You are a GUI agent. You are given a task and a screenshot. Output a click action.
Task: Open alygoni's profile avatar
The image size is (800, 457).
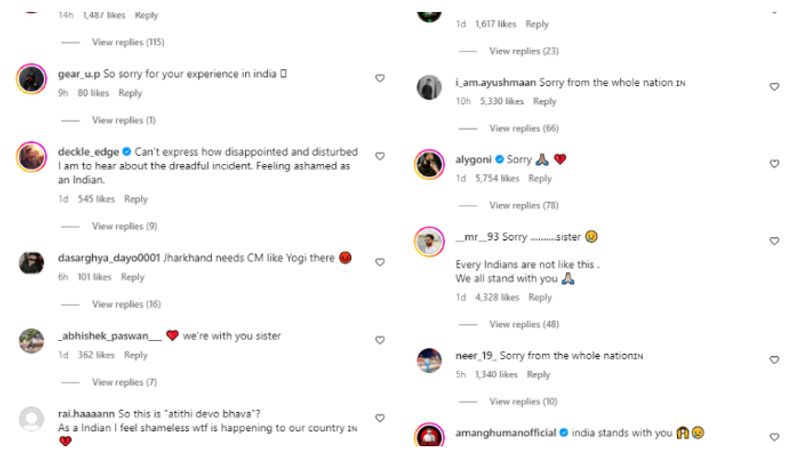pyautogui.click(x=429, y=165)
